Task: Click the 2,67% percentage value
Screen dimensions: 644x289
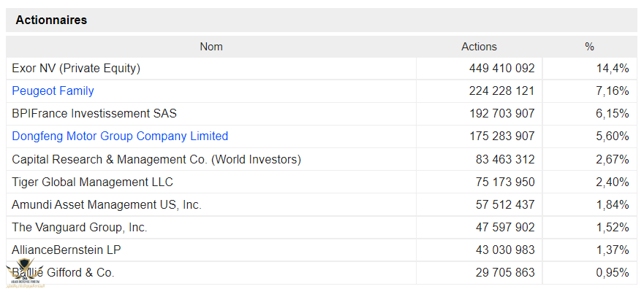Action: coord(613,159)
